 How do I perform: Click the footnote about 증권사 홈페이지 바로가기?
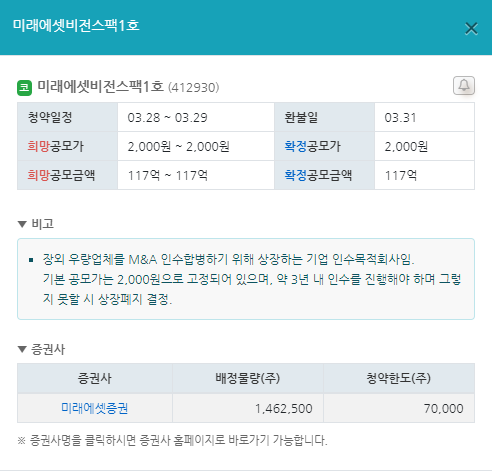tap(172, 440)
